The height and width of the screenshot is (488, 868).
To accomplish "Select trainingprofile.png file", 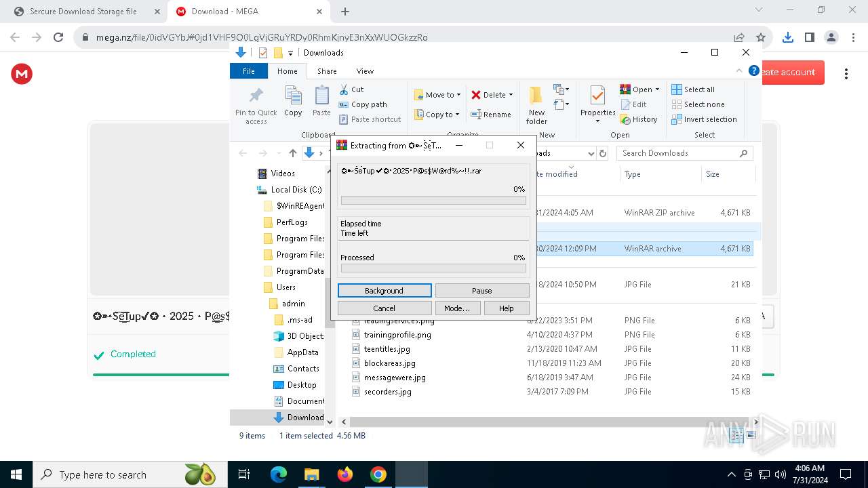I will tap(397, 335).
